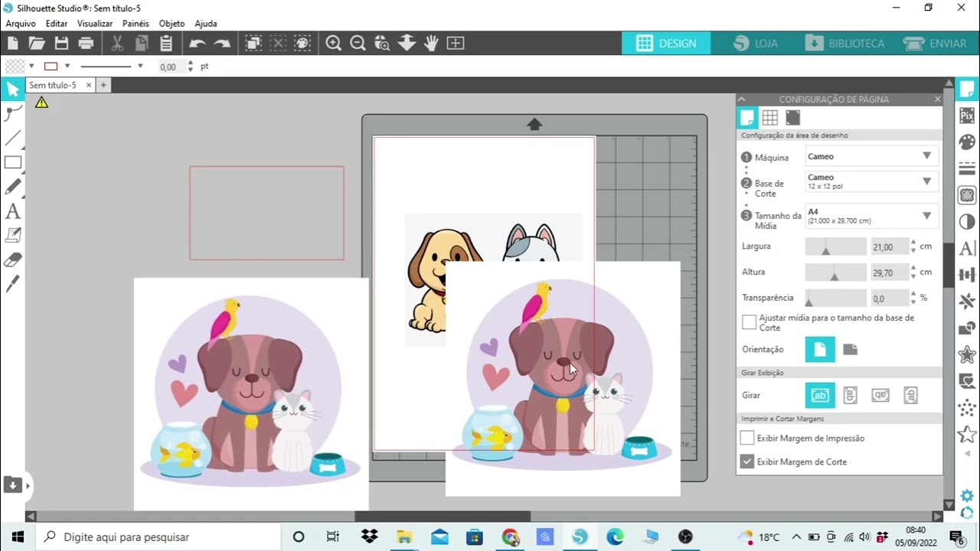Open the ENVIAR tab
This screenshot has width=980, height=551.
[x=935, y=44]
